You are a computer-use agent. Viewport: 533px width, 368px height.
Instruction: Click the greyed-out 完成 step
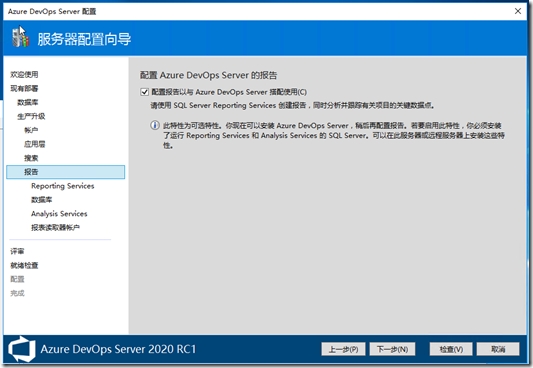click(17, 293)
